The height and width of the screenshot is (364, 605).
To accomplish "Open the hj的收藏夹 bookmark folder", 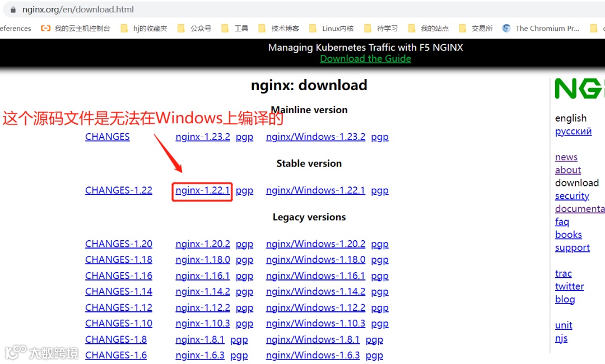I will pyautogui.click(x=144, y=28).
